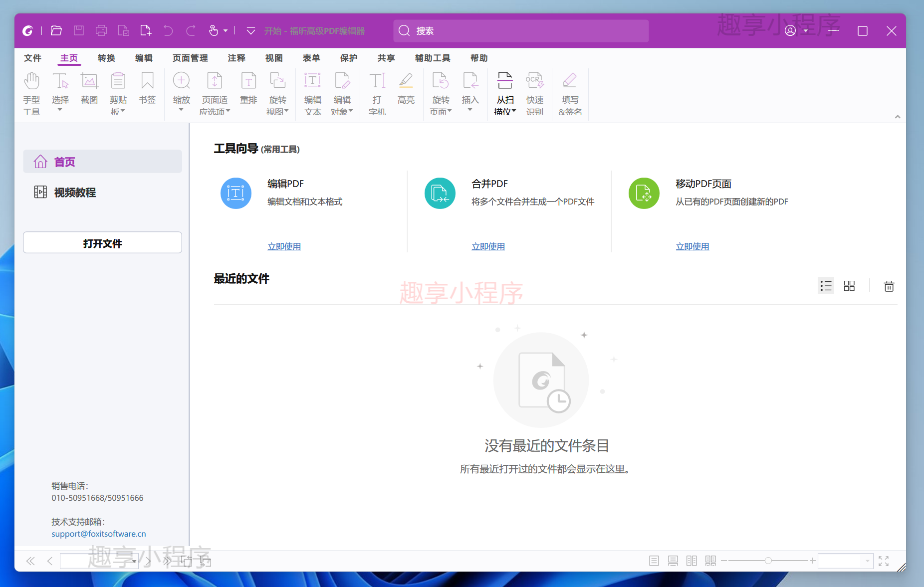Click the Undo arrow icon
The width and height of the screenshot is (924, 587).
point(168,31)
